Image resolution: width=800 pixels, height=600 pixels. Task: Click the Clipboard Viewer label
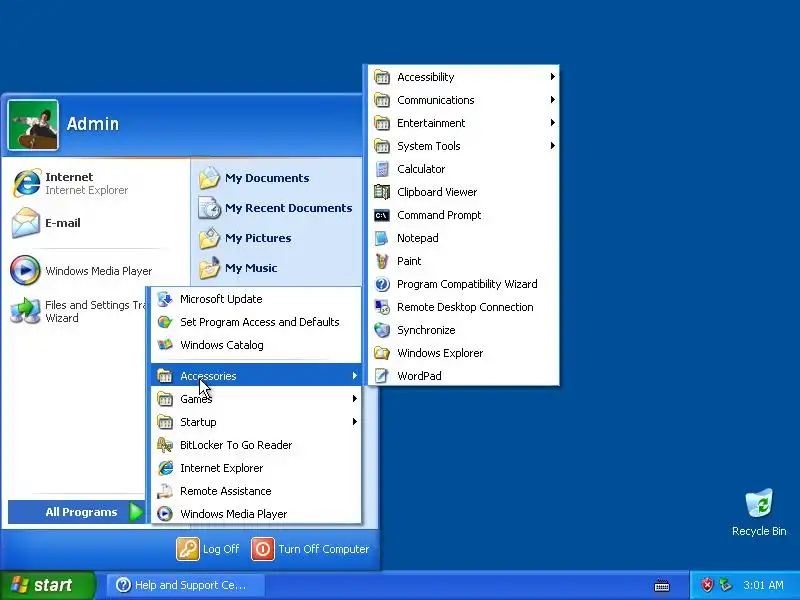(x=437, y=192)
